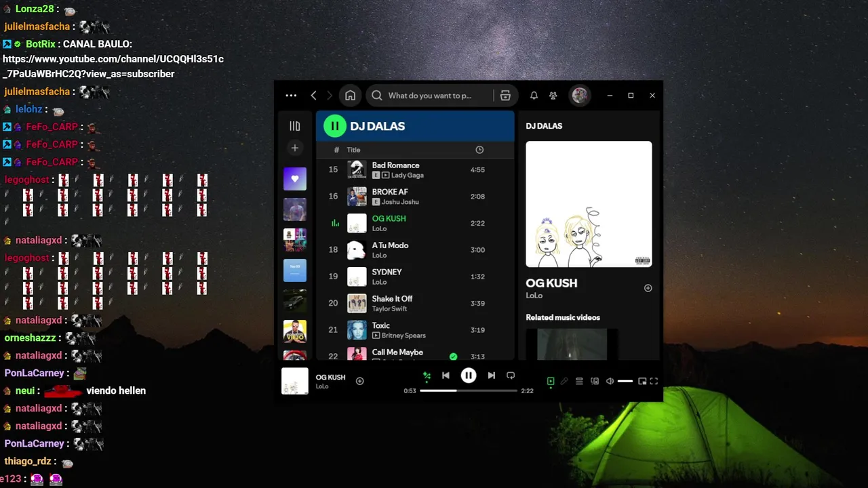
Task: Select the Call Me Maybe track
Action: click(x=415, y=352)
